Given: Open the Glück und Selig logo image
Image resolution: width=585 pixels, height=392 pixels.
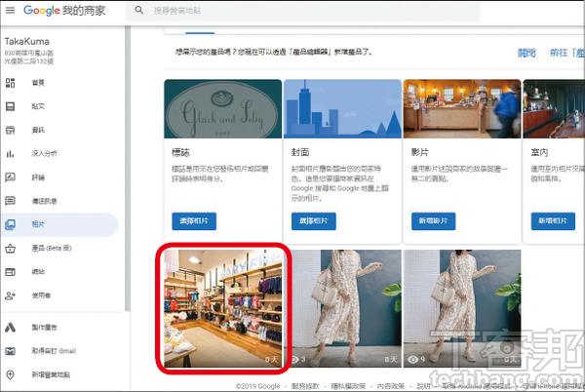Looking at the screenshot, I should (222, 109).
